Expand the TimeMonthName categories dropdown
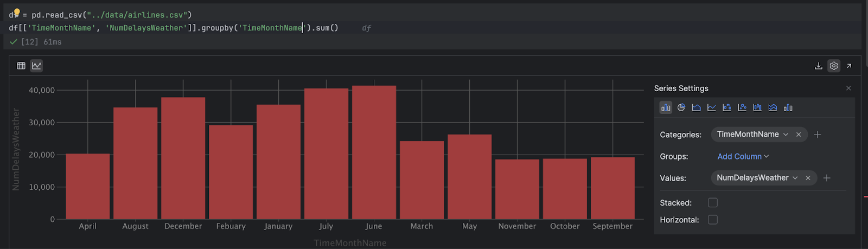Viewport: 868px width, 249px height. (x=786, y=135)
